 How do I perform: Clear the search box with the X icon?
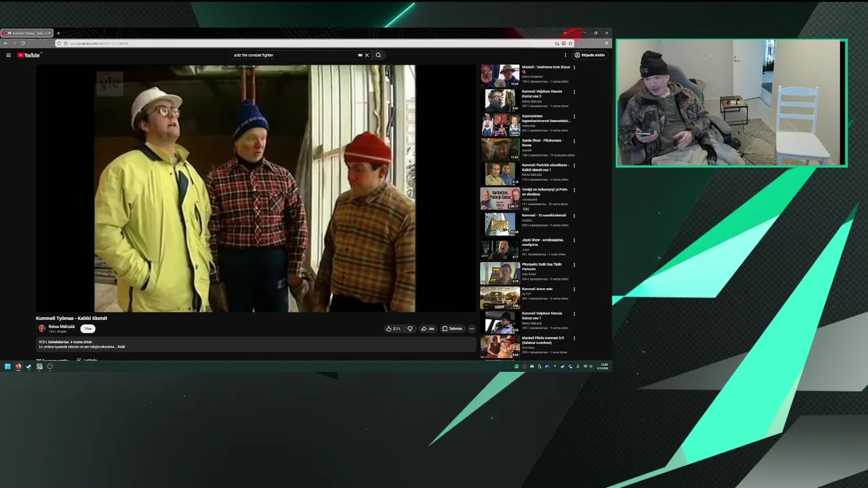pos(367,55)
